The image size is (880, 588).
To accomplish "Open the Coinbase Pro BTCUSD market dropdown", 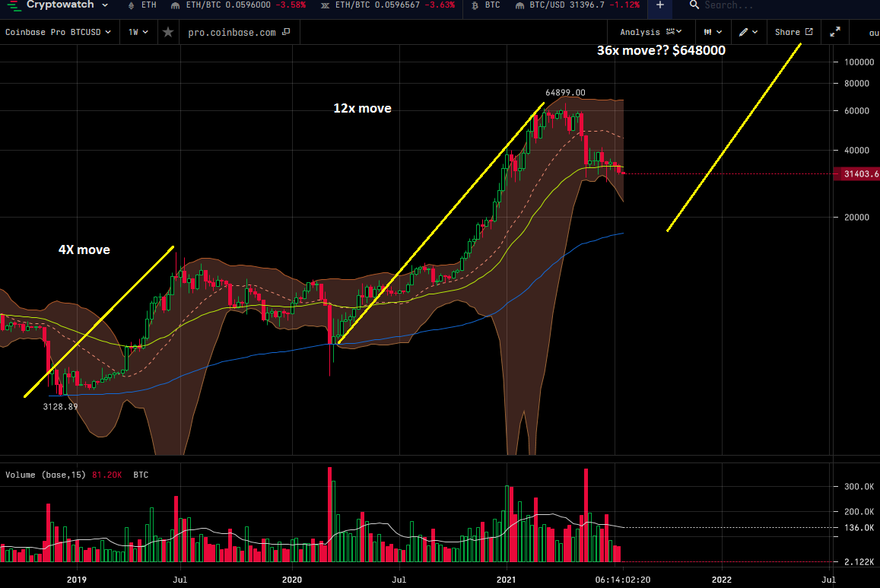I will click(x=58, y=32).
